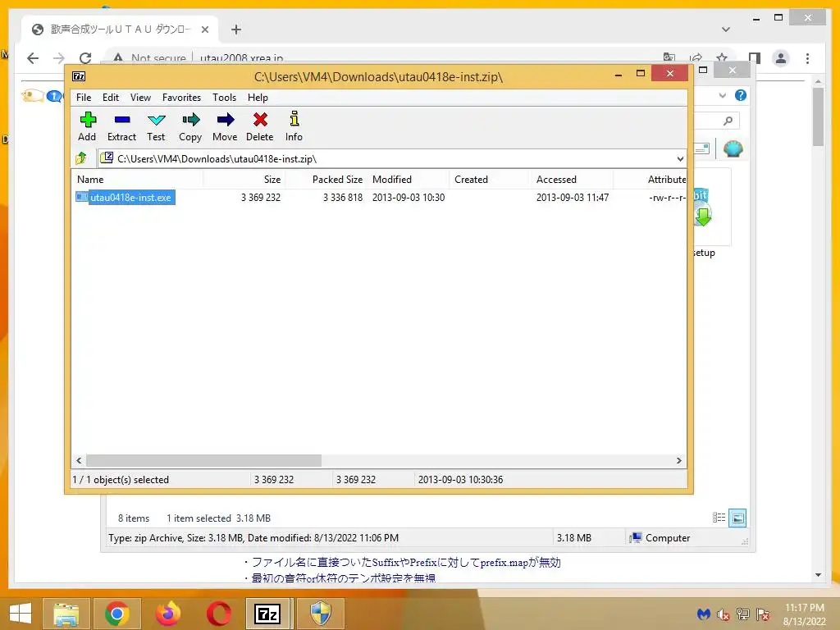840x630 pixels.
Task: Run Test on the archive
Action: pos(156,126)
